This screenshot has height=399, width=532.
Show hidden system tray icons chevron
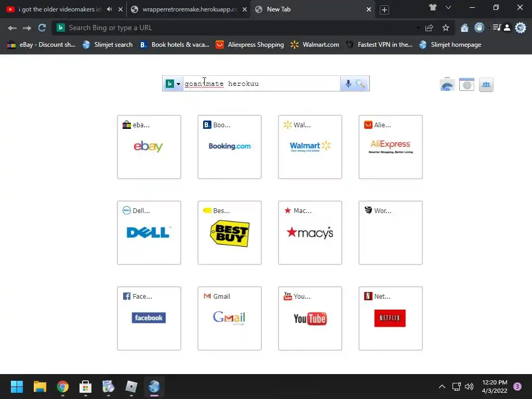(442, 387)
